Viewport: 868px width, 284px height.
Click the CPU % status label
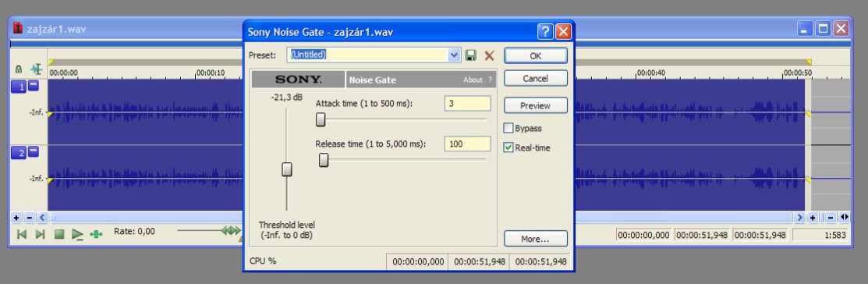click(263, 261)
